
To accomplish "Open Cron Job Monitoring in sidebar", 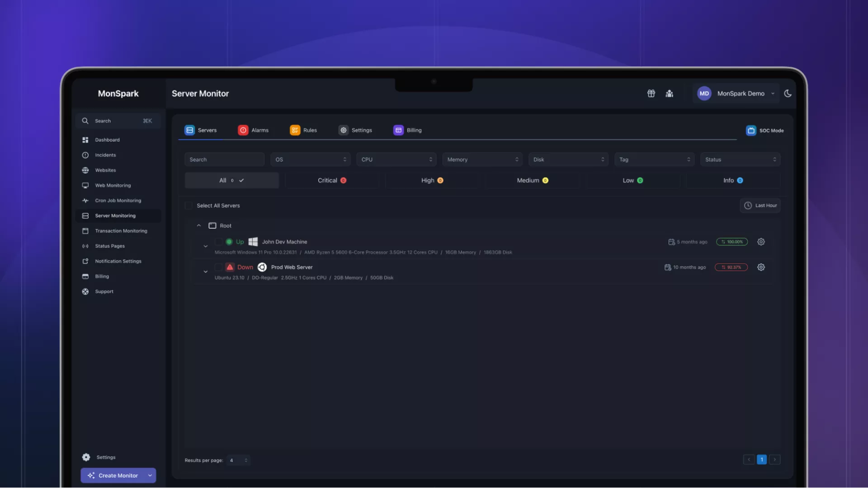I will click(118, 201).
